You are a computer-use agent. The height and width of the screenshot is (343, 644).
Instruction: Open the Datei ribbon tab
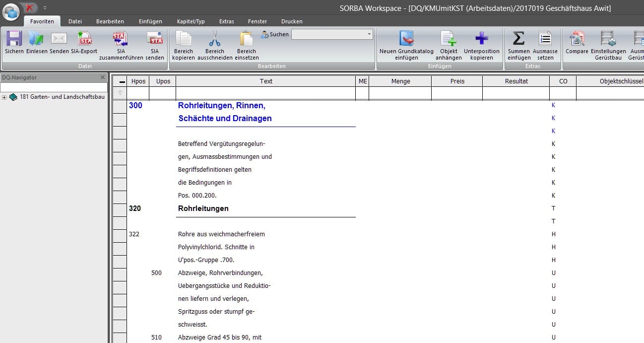pos(75,21)
